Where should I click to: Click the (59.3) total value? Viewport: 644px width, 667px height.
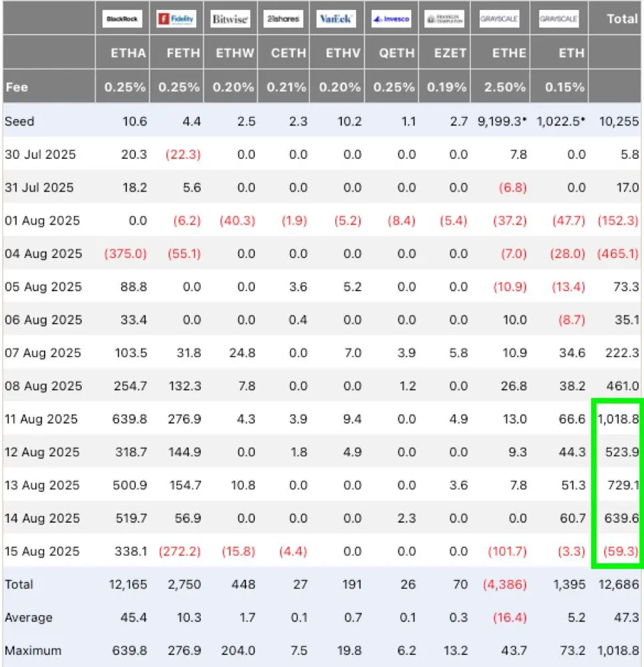coord(621,551)
